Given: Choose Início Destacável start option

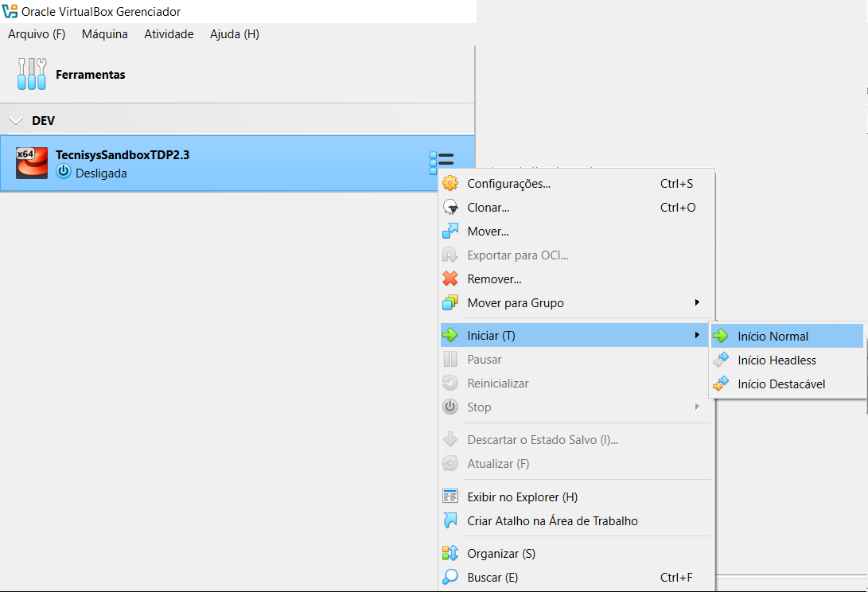Looking at the screenshot, I should point(787,384).
